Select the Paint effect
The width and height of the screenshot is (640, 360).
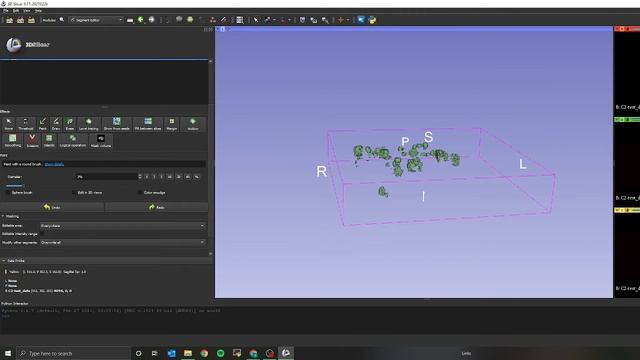click(42, 124)
